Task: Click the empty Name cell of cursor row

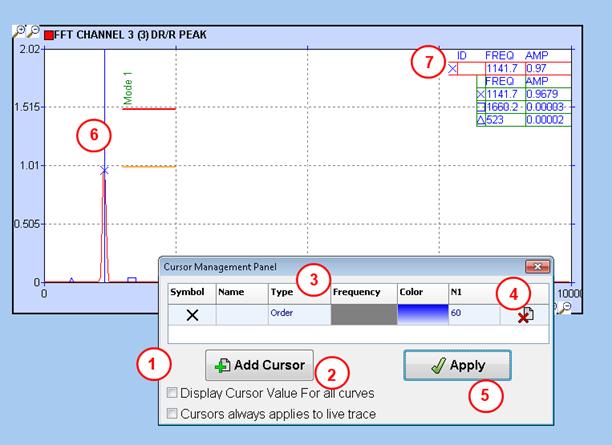Action: [242, 315]
